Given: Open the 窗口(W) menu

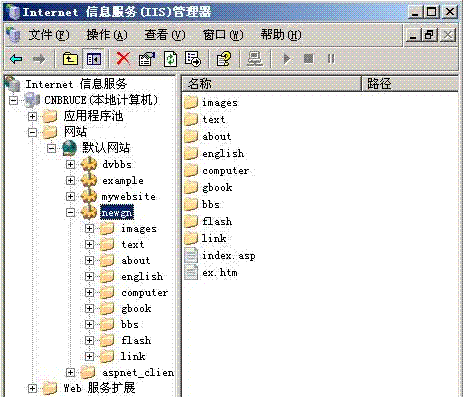Looking at the screenshot, I should (223, 35).
